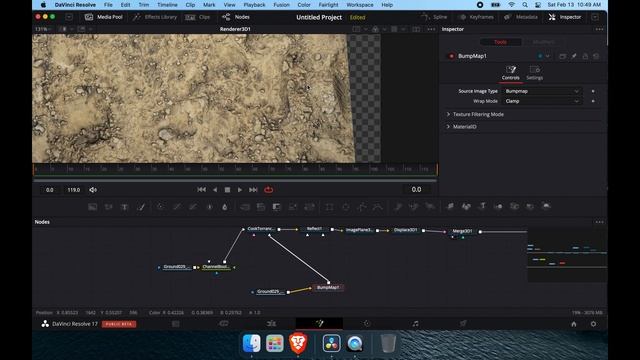This screenshot has width=640, height=360.
Task: Open Nodes panel options menu
Action: pyautogui.click(x=599, y=222)
